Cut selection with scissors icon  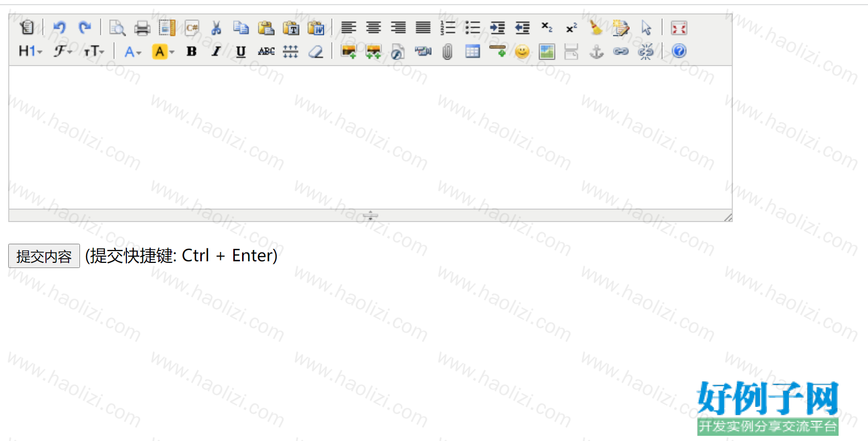pyautogui.click(x=217, y=27)
